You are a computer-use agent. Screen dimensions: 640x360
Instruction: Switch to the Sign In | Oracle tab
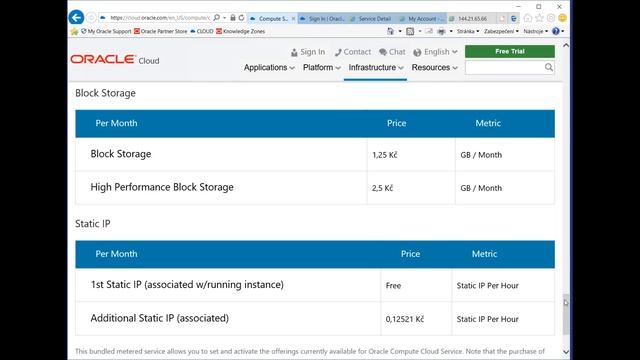click(322, 19)
